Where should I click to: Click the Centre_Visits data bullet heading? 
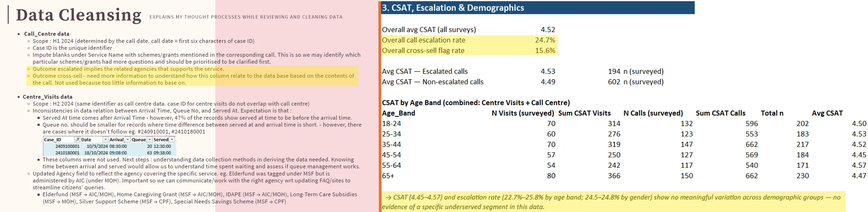(48, 97)
